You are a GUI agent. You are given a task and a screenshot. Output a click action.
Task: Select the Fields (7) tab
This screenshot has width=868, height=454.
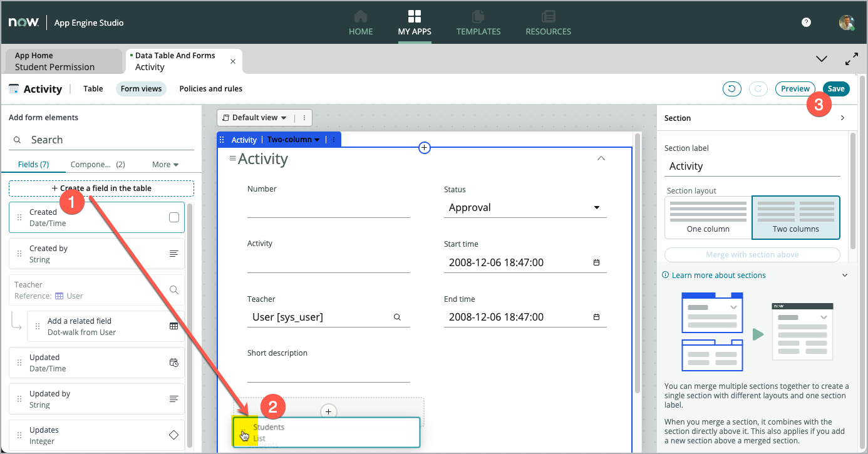click(x=33, y=164)
